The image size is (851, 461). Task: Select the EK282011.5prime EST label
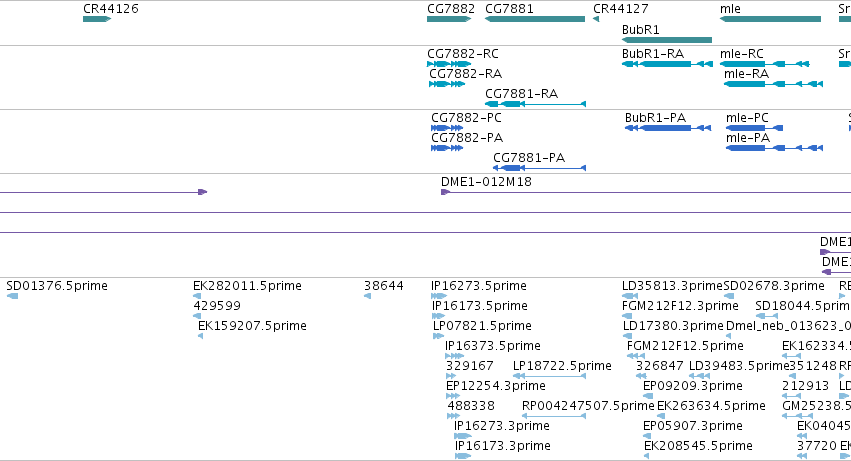point(247,286)
